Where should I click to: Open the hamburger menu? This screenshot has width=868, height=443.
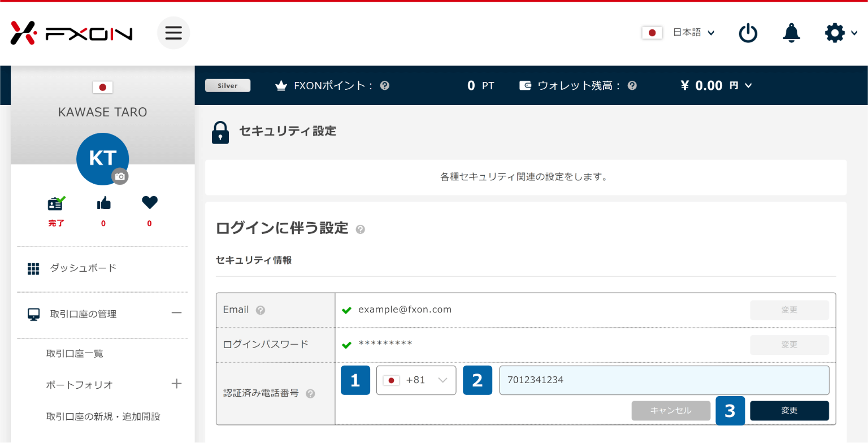173,33
